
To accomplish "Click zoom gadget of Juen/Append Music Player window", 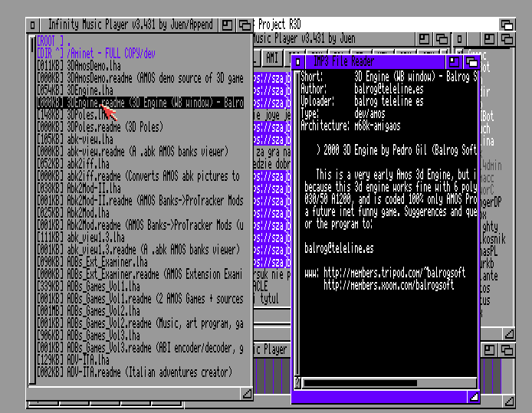I will click(x=227, y=25).
